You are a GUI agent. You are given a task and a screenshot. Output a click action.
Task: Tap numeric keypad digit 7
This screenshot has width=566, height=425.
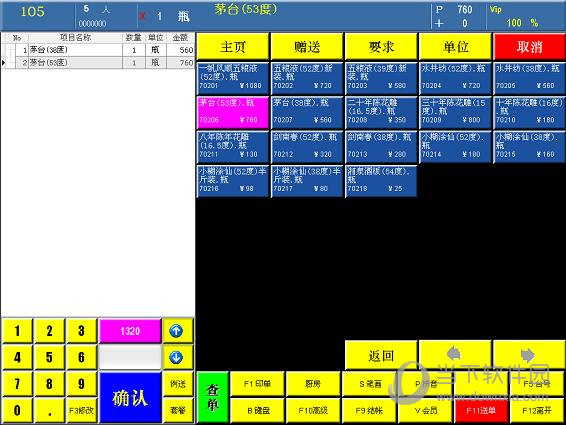(17, 384)
